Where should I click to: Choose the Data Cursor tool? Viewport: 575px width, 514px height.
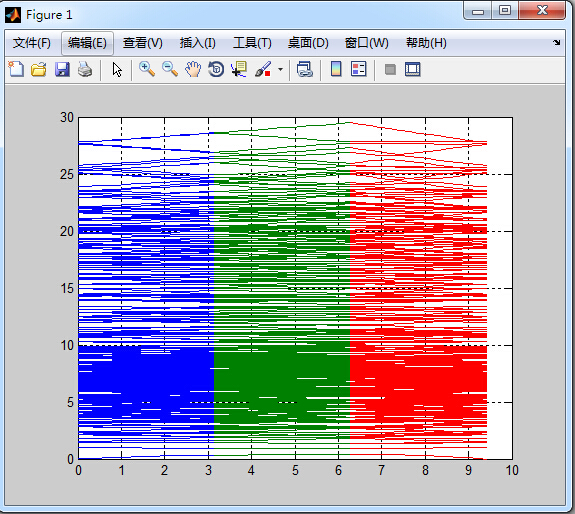pos(239,69)
